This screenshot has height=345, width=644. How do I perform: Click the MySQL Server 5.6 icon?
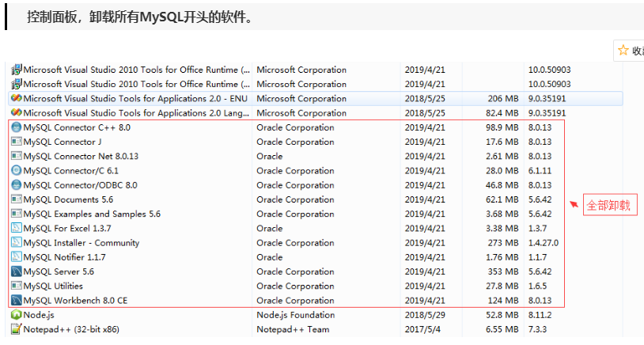17,271
